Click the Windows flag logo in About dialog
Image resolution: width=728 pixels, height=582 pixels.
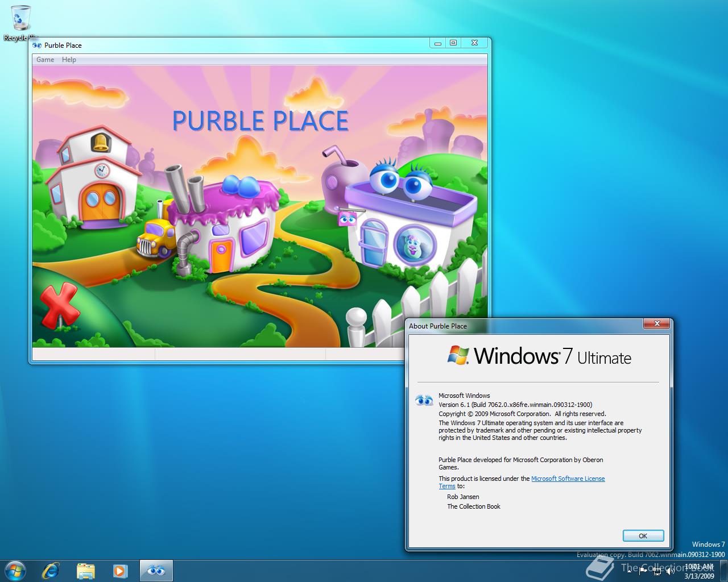(458, 355)
